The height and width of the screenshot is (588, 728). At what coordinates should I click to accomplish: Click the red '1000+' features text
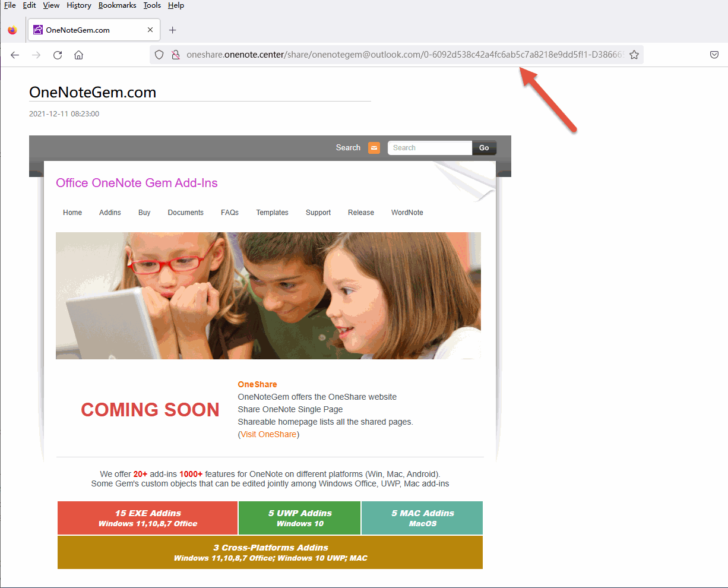191,474
